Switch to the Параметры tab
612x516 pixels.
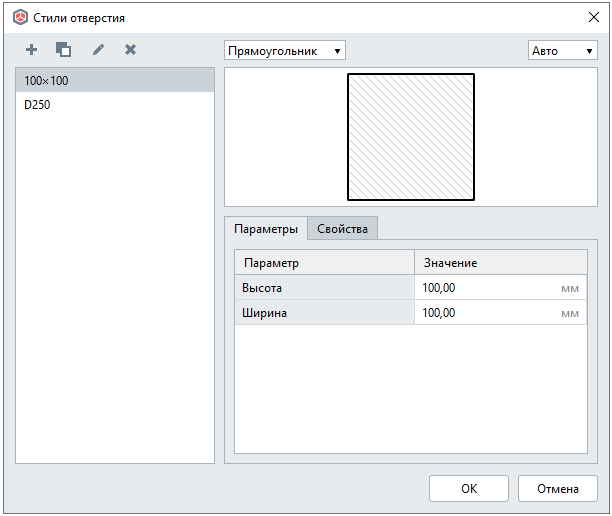[265, 229]
